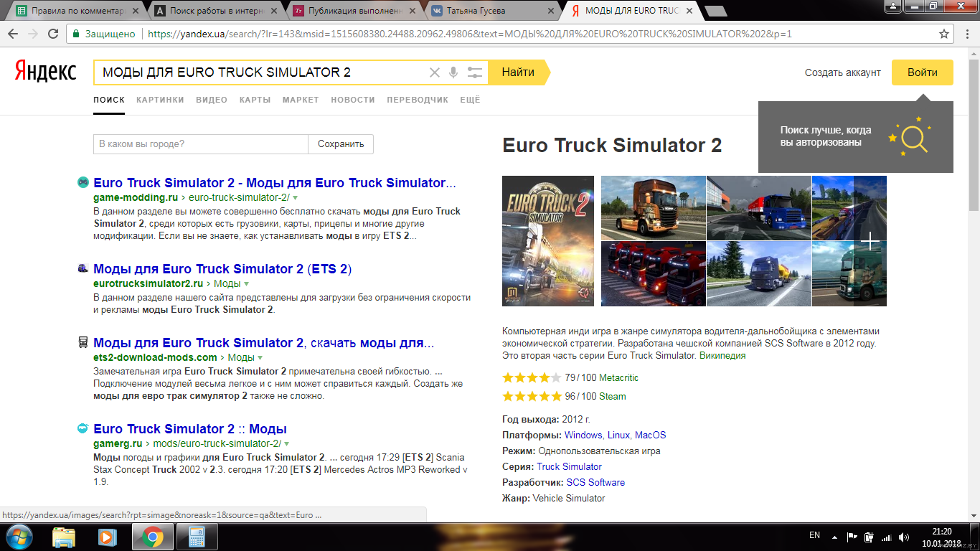Viewport: 980px width, 551px height.
Task: Click the MacOS platform link
Action: click(x=650, y=435)
